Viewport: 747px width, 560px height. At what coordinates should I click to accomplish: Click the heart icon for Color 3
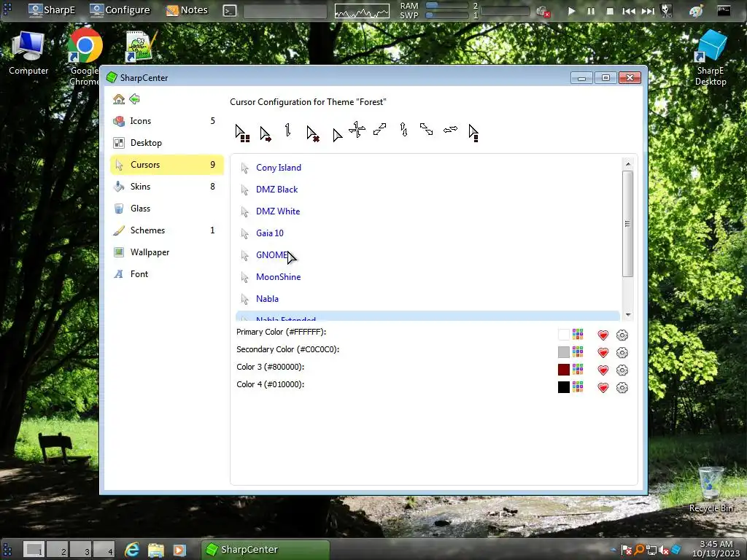pyautogui.click(x=603, y=370)
